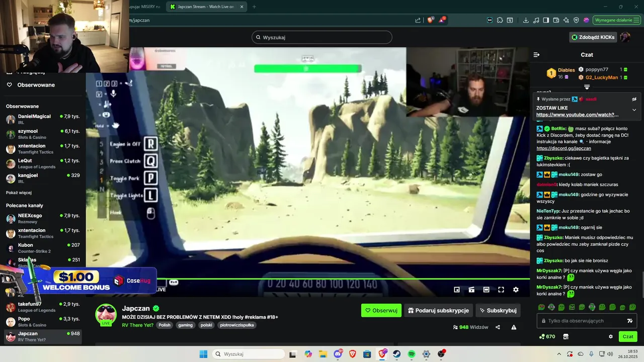Open the browser extensions puzzle icon
The height and width of the screenshot is (362, 644).
pos(500,20)
